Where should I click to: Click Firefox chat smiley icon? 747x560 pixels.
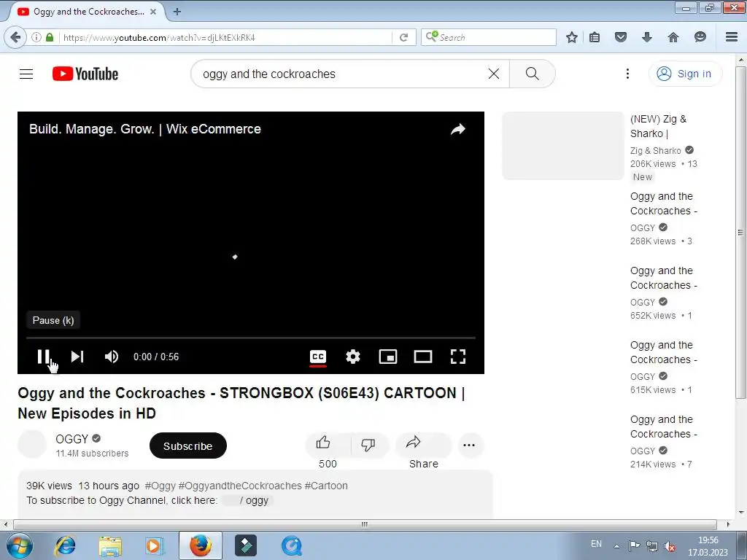[700, 37]
